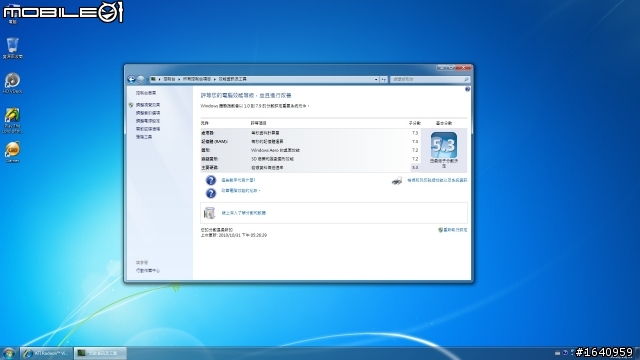
Task: Click the Performance tools taskbar button
Action: pyautogui.click(x=100, y=353)
